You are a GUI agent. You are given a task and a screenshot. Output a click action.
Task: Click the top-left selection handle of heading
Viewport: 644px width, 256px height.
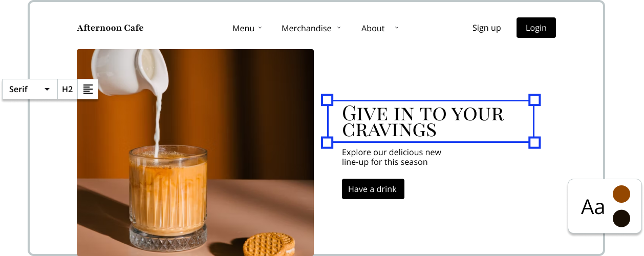click(327, 100)
